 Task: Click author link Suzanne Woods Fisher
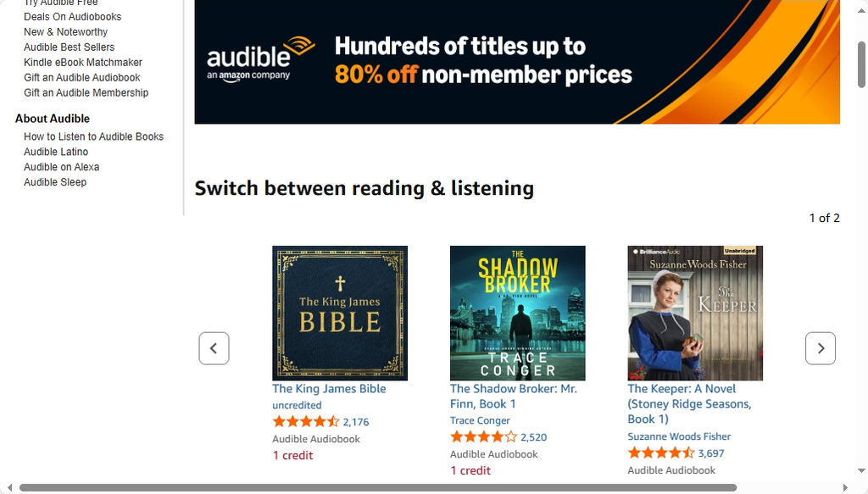[x=679, y=436]
